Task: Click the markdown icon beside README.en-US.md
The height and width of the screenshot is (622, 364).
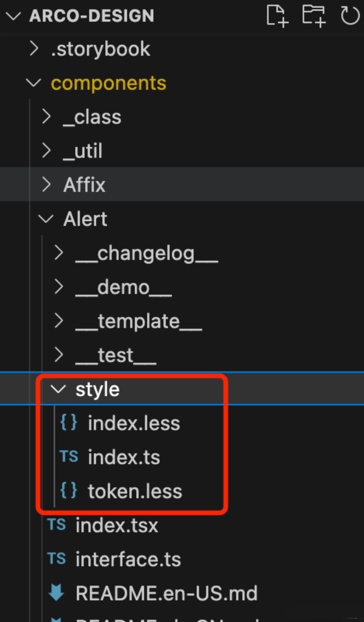Action: pos(56,593)
